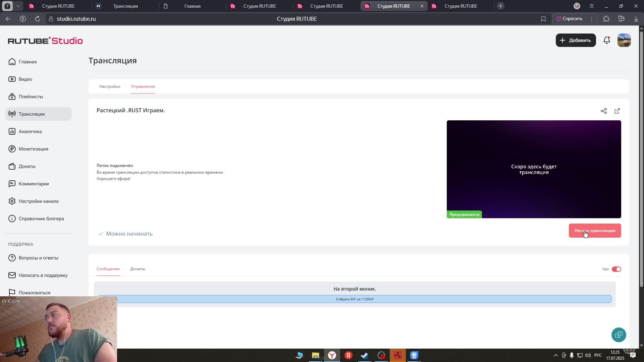Click the Предпросмотр label badge
644x362 pixels.
click(464, 215)
